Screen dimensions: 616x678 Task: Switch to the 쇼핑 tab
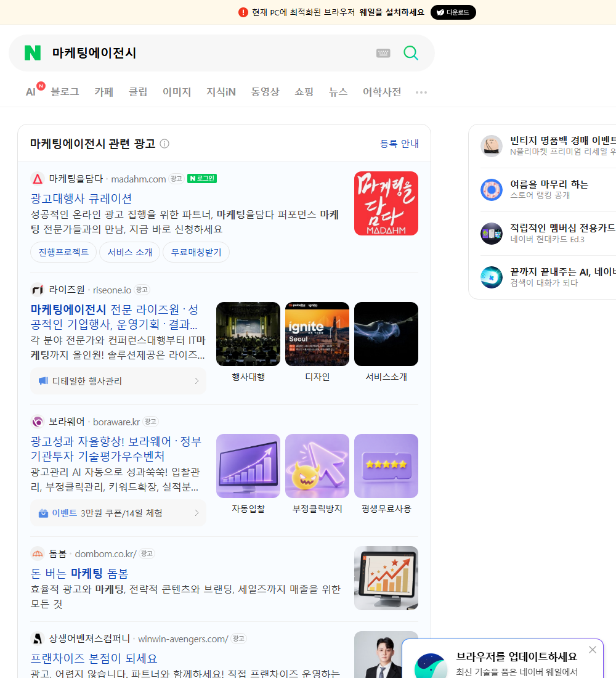click(304, 92)
